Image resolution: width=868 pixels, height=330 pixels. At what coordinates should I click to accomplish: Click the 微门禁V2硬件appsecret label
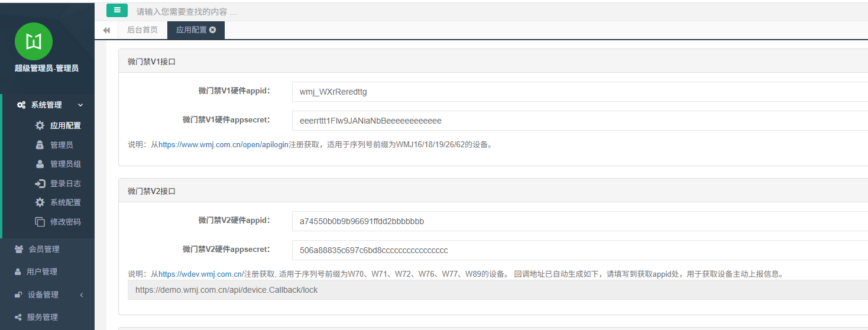coord(226,250)
